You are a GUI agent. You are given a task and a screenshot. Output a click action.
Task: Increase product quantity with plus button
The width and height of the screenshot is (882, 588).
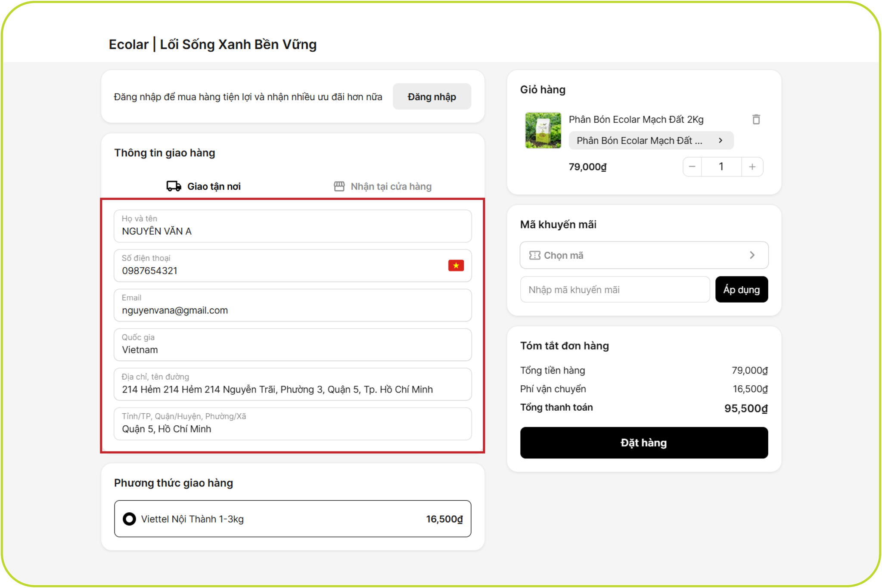[x=752, y=167]
